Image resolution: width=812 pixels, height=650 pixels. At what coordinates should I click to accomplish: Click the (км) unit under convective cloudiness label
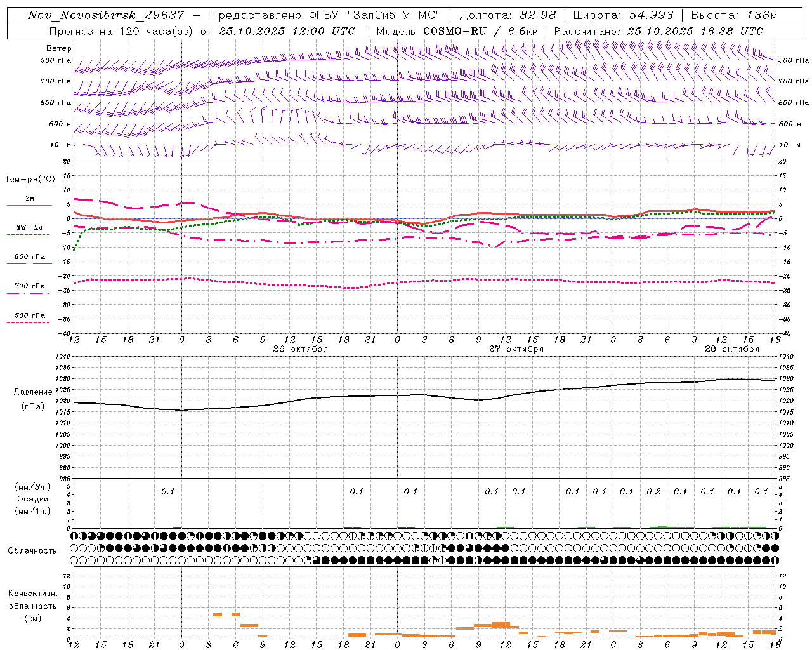33,618
